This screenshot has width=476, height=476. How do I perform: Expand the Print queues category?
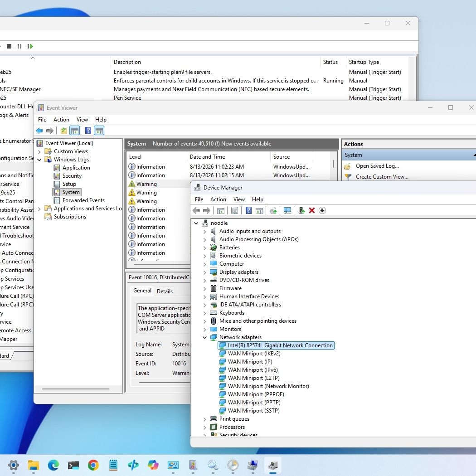click(x=204, y=419)
